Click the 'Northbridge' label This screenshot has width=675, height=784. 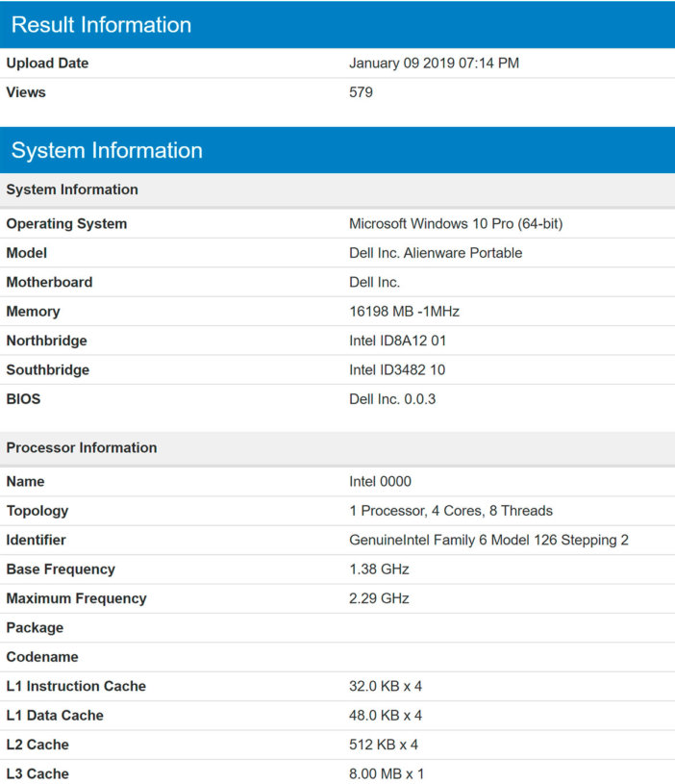pyautogui.click(x=46, y=341)
